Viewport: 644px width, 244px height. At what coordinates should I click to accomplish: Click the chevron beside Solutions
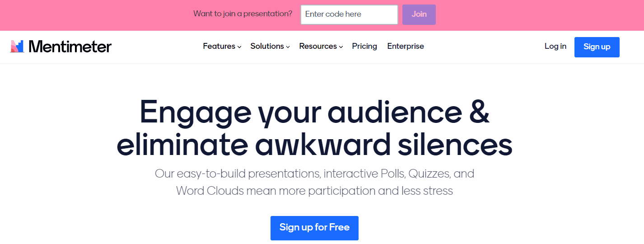[288, 47]
